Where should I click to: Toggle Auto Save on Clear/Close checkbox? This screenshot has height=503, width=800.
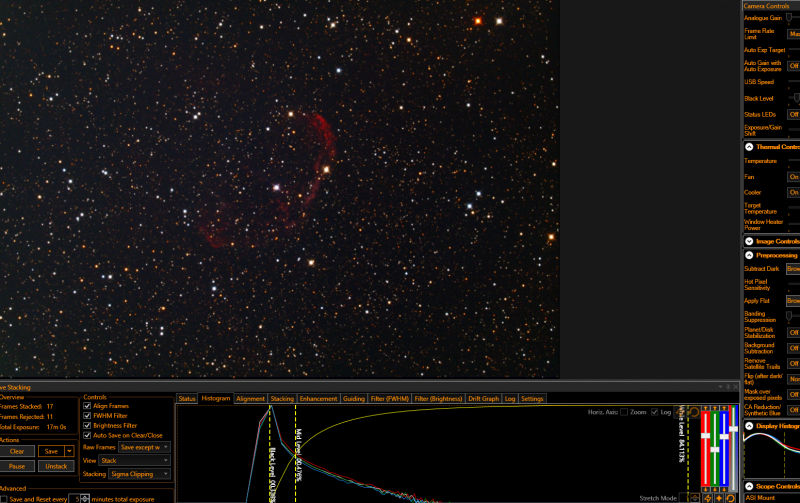click(87, 435)
